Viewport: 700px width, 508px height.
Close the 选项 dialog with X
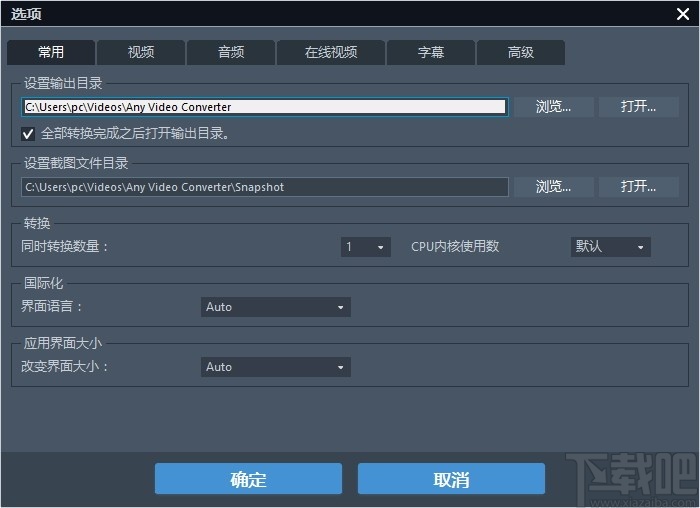[x=683, y=14]
